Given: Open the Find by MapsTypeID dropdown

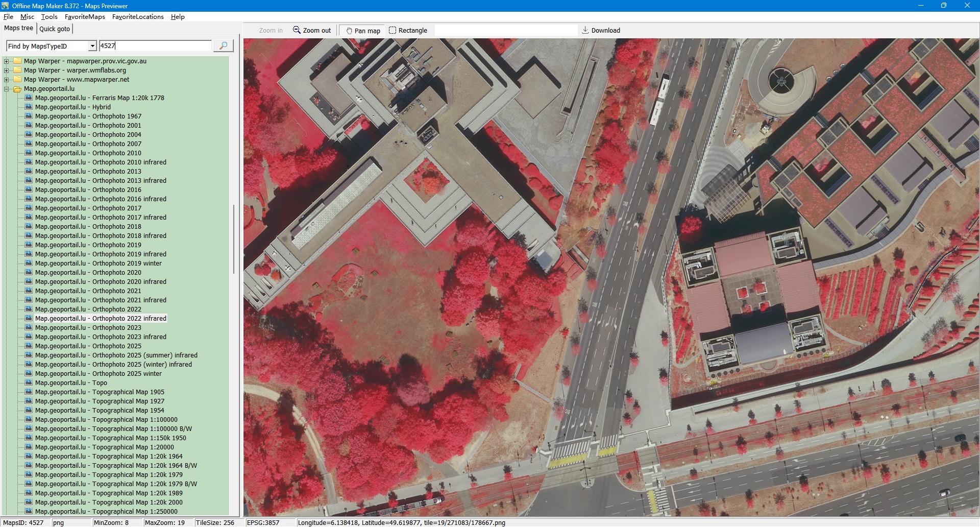Looking at the screenshot, I should click(x=92, y=46).
